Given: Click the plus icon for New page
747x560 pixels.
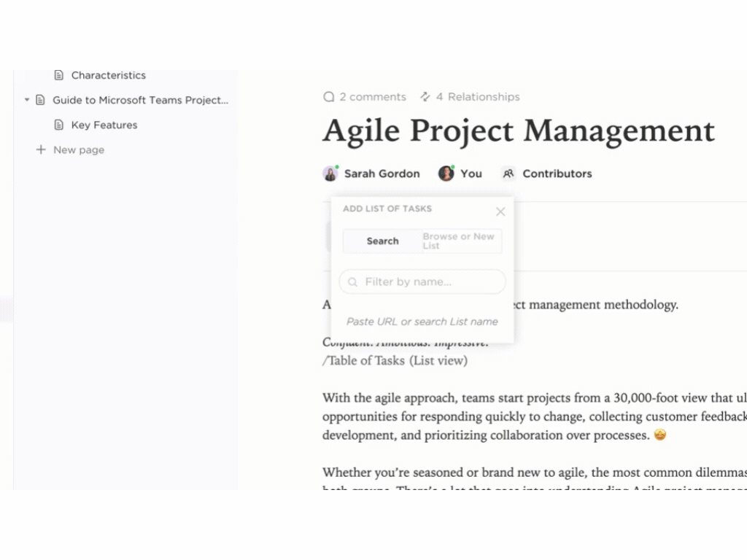Looking at the screenshot, I should coord(41,149).
